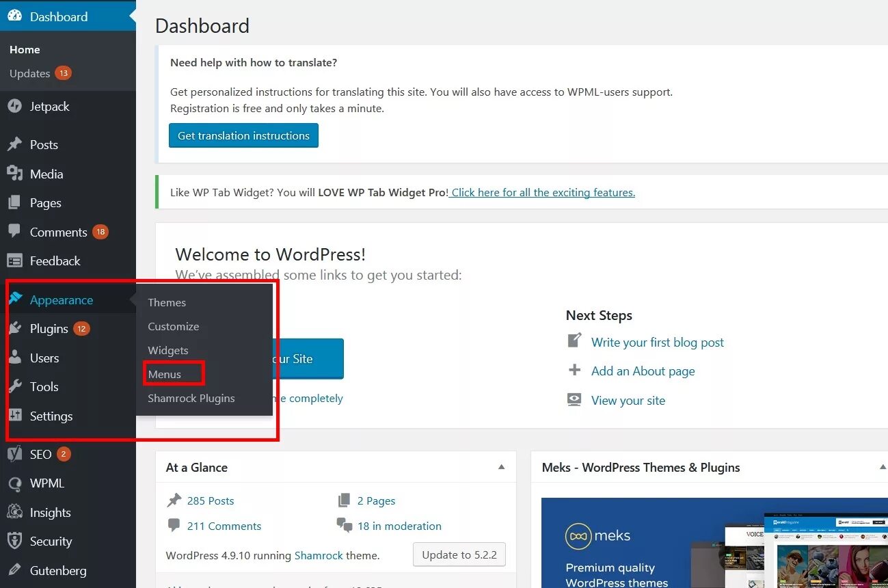The width and height of the screenshot is (888, 588).
Task: Click the Dashboard gauge icon
Action: point(14,16)
